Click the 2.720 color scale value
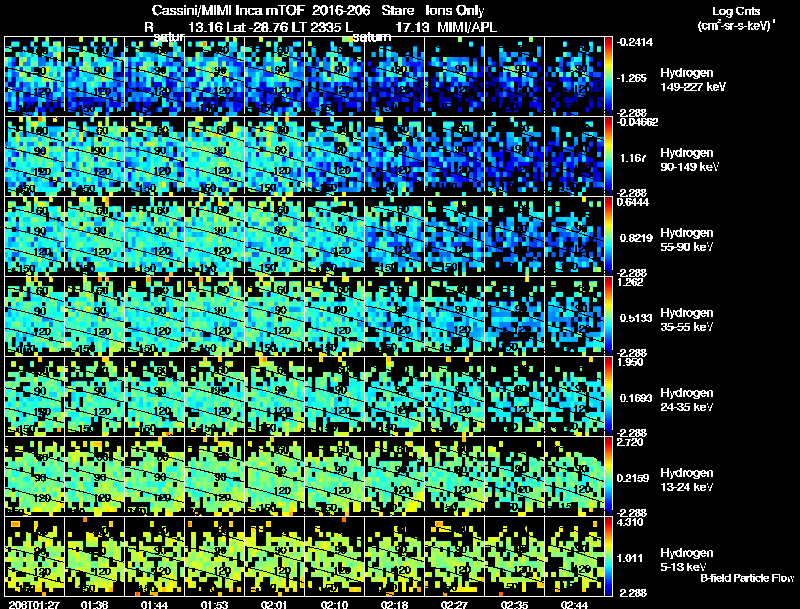The width and height of the screenshot is (800, 609). point(630,442)
